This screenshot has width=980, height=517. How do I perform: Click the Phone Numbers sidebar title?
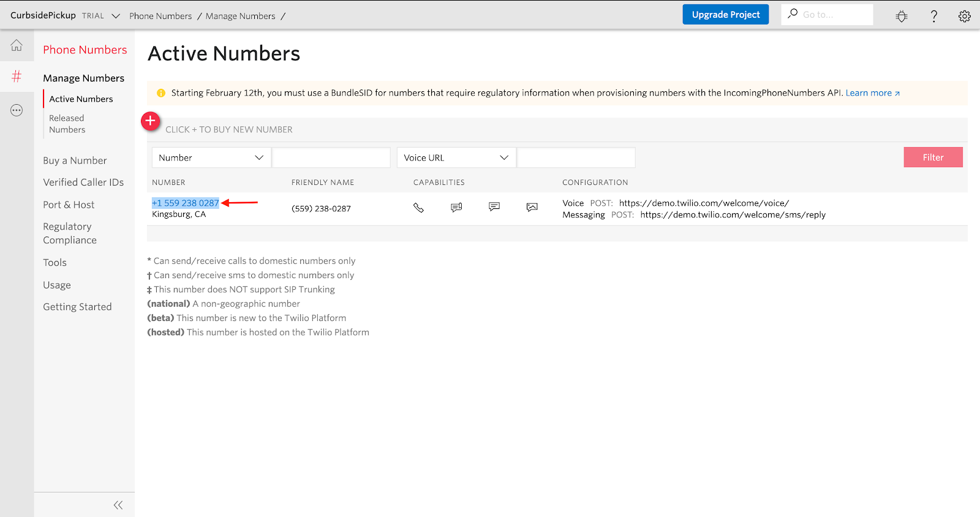click(x=85, y=50)
